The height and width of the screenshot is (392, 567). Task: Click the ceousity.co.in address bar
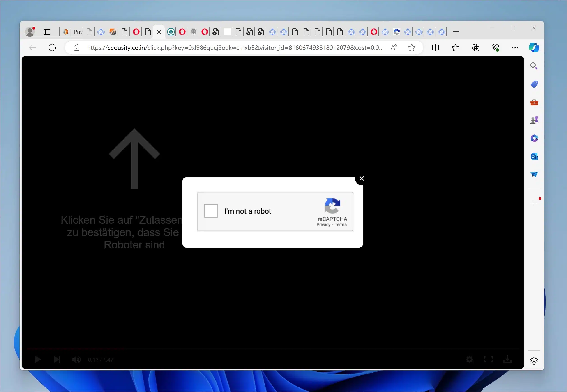point(235,47)
